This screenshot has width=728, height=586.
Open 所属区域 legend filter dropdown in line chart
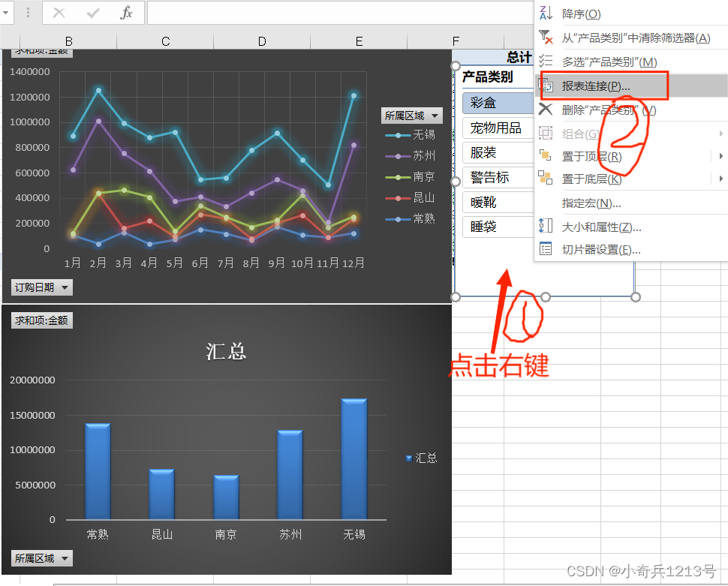tap(411, 116)
